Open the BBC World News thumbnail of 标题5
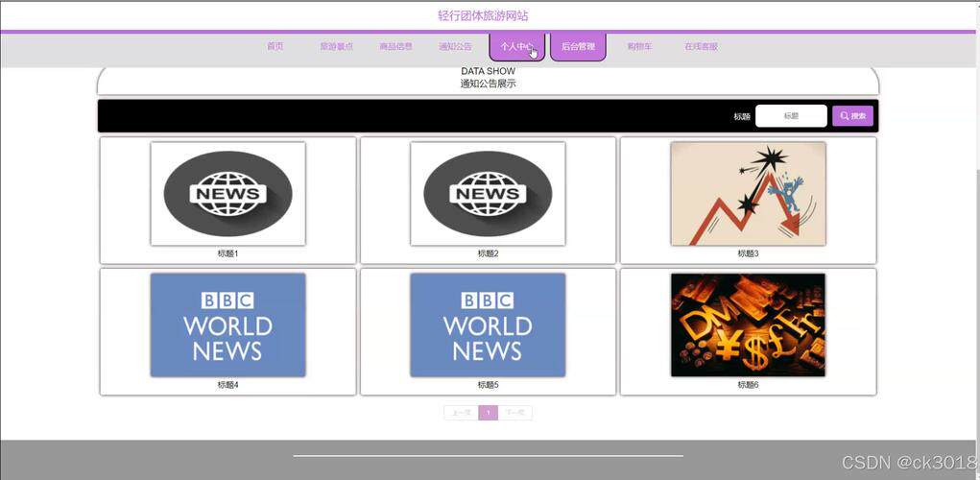Screen dimensions: 980x480 pyautogui.click(x=489, y=325)
